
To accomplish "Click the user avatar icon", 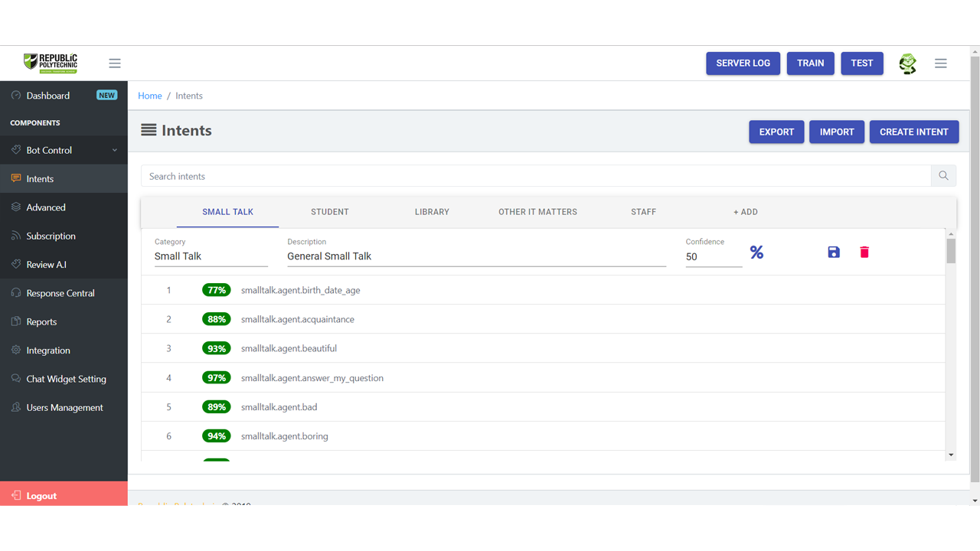I will (907, 64).
